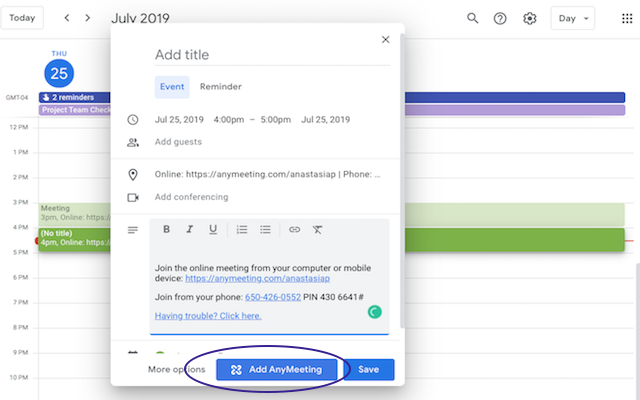
Task: Remove formatting from the description
Action: click(x=318, y=229)
